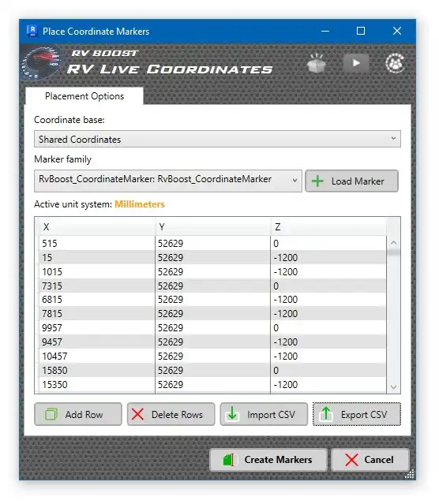
Task: Click the RV Boost speedometer logo
Action: click(41, 63)
